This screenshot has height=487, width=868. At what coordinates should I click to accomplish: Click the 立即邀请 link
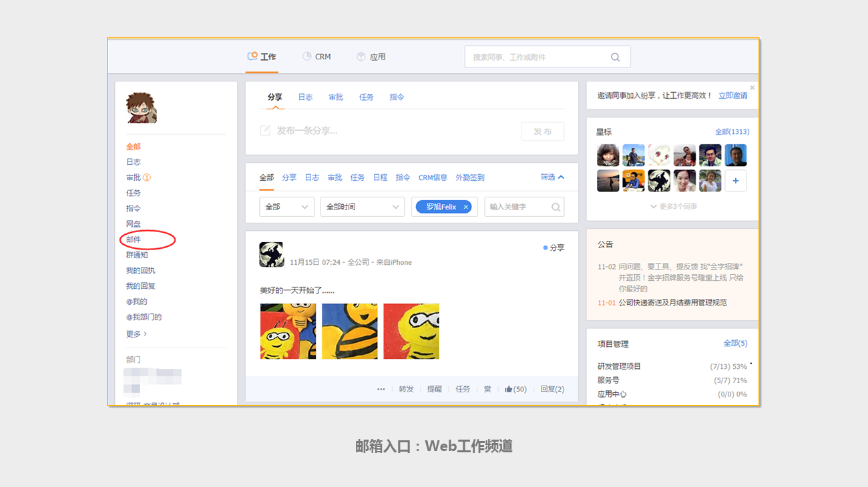point(733,95)
